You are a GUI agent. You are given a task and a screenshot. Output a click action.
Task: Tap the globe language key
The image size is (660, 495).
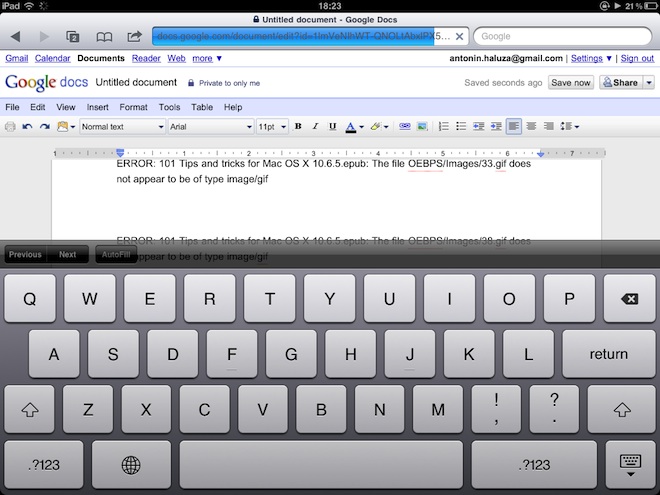[131, 465]
